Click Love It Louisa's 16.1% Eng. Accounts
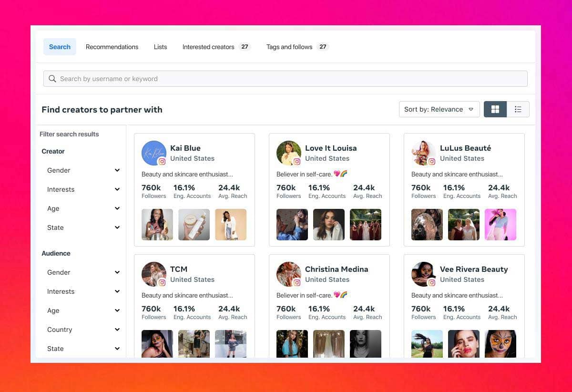Viewport: 572px width, 392px height. pyautogui.click(x=327, y=191)
